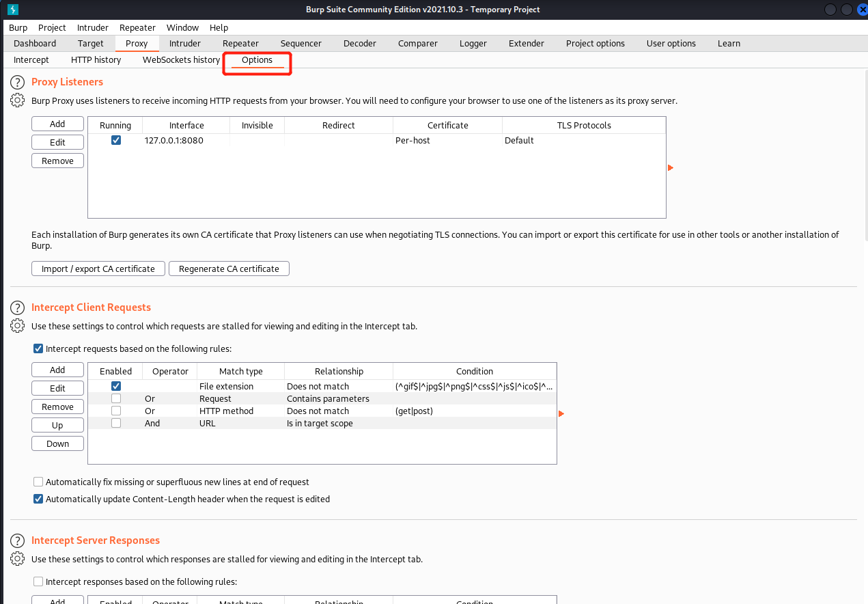Switch to the Dashboard tab

pos(35,43)
